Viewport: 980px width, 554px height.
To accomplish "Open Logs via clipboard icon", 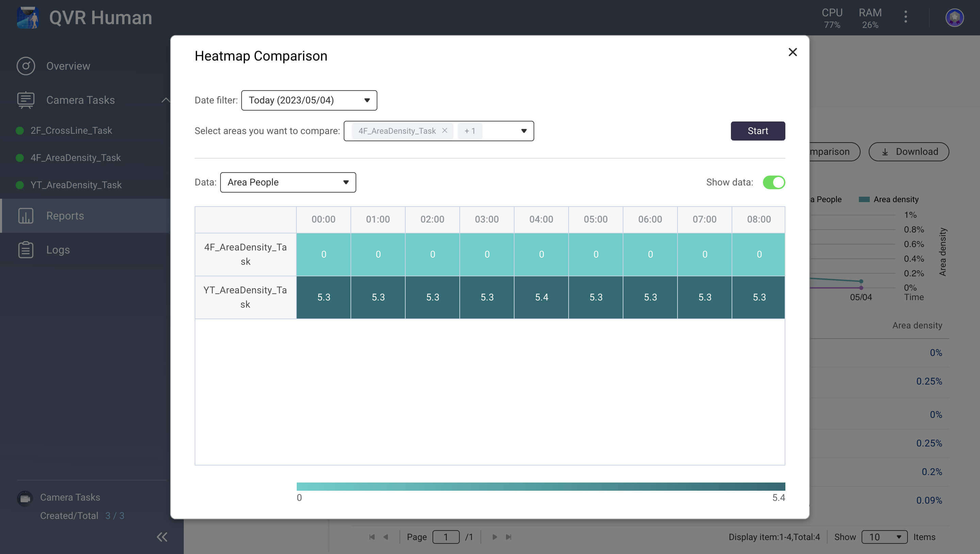I will point(26,250).
